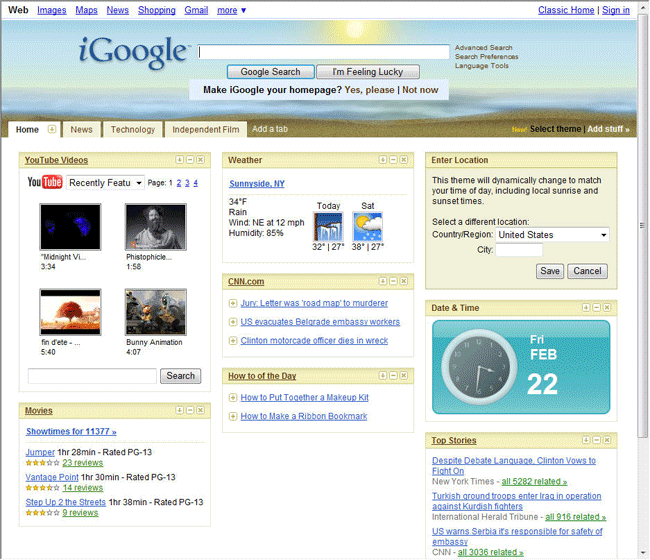Click the Google Search button
The width and height of the screenshot is (650, 560).
[270, 72]
